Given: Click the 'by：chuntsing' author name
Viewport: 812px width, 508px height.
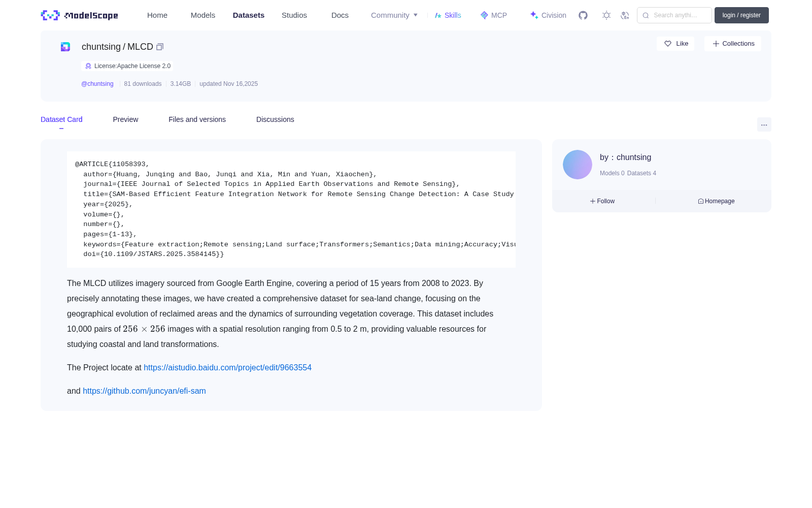Looking at the screenshot, I should pos(625,157).
